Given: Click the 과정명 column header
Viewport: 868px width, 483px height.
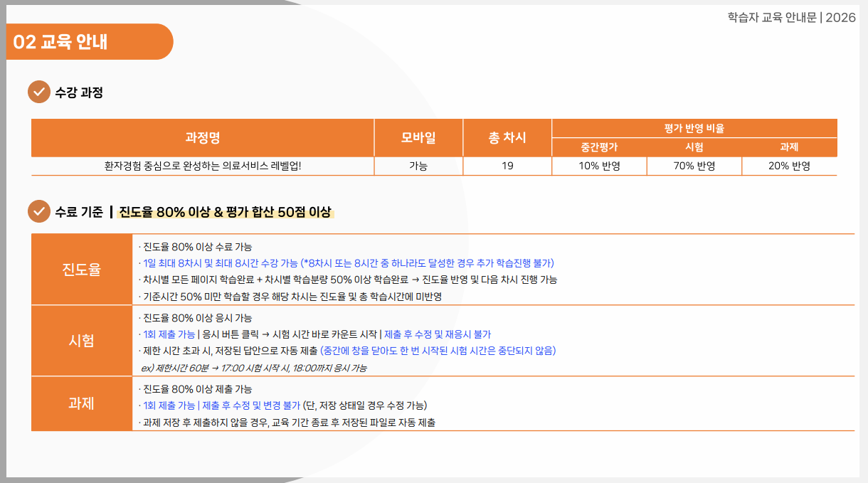Looking at the screenshot, I should [x=202, y=137].
